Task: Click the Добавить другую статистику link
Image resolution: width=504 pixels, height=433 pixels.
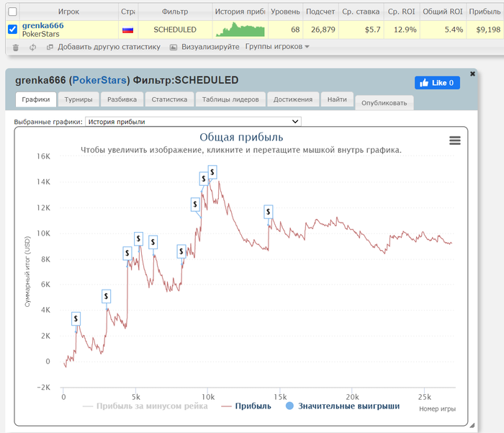Action: [x=109, y=47]
